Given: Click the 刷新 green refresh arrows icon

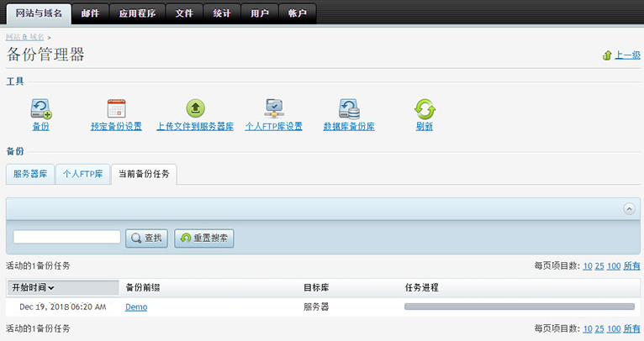Looking at the screenshot, I should (425, 109).
